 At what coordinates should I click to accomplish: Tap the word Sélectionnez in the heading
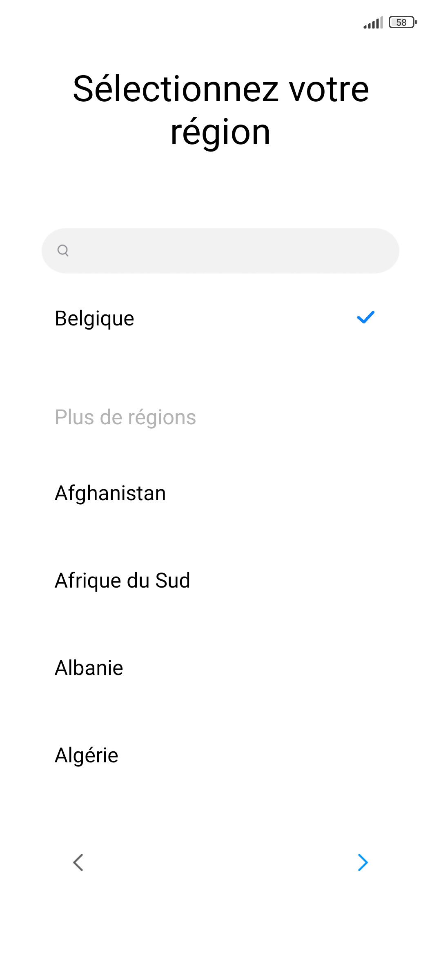click(x=176, y=89)
